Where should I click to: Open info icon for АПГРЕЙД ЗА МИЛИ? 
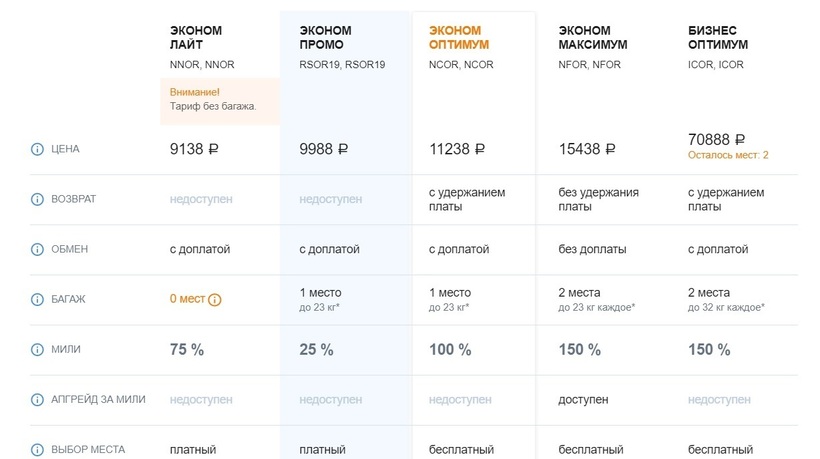coord(38,400)
